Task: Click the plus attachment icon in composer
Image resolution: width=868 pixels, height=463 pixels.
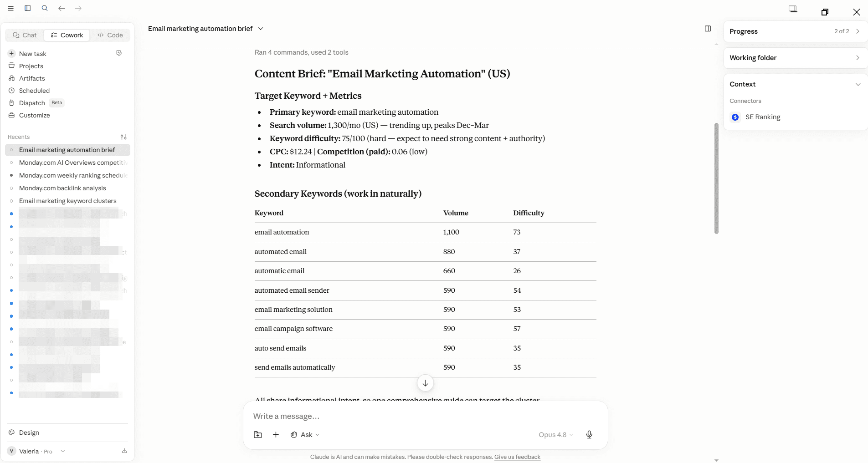Action: point(276,435)
